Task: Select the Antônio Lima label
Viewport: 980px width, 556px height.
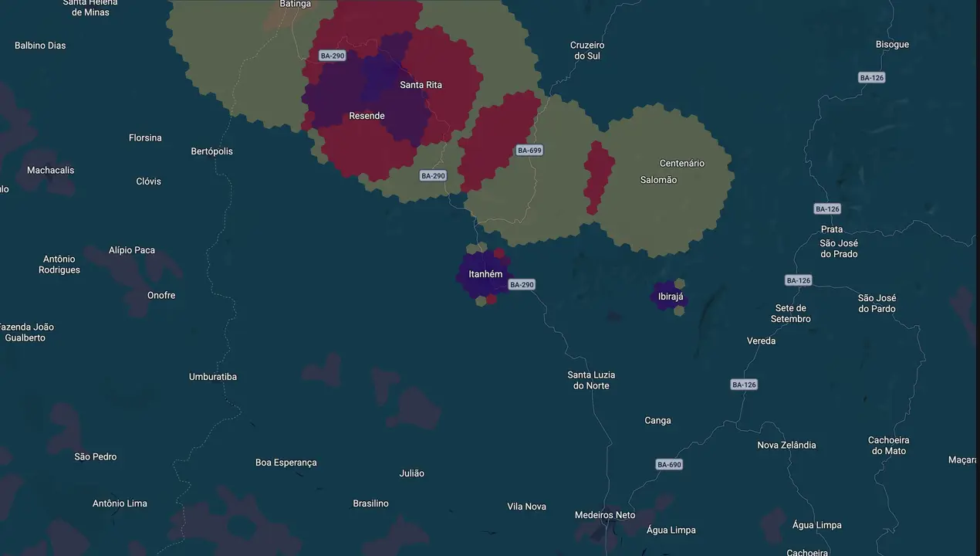Action: pyautogui.click(x=120, y=503)
